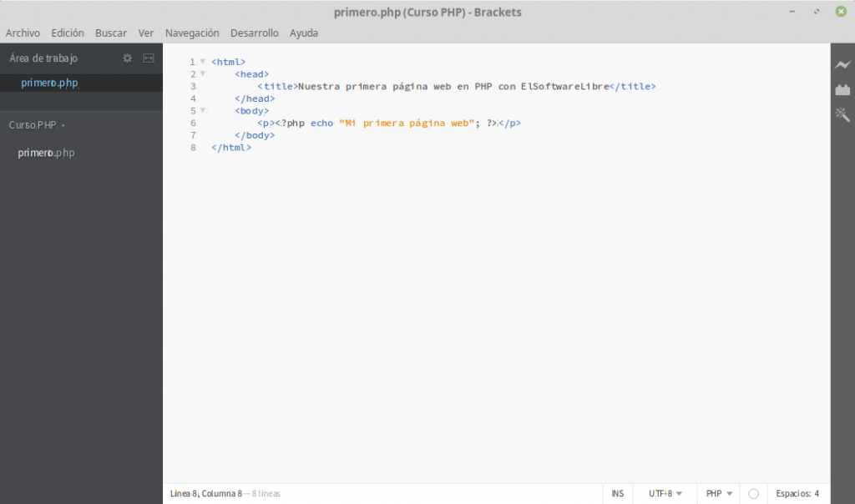Click cursor position Línea 8, Columna 8
The width and height of the screenshot is (855, 504).
point(205,494)
